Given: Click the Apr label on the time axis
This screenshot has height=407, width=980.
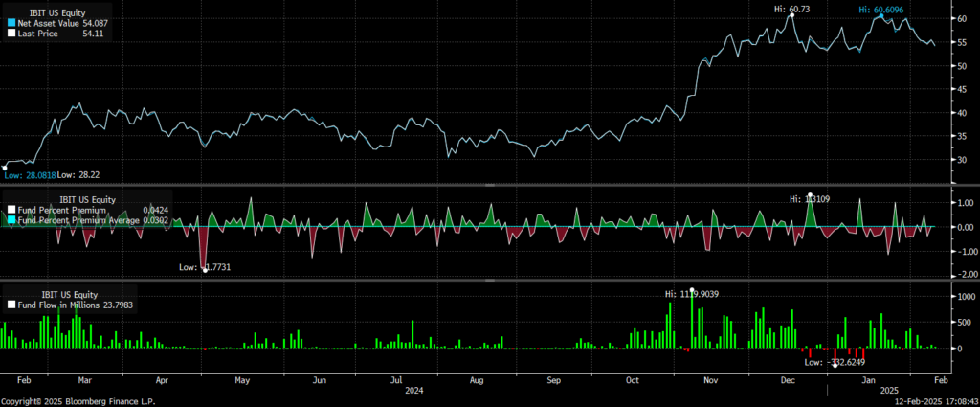Looking at the screenshot, I should tap(162, 380).
